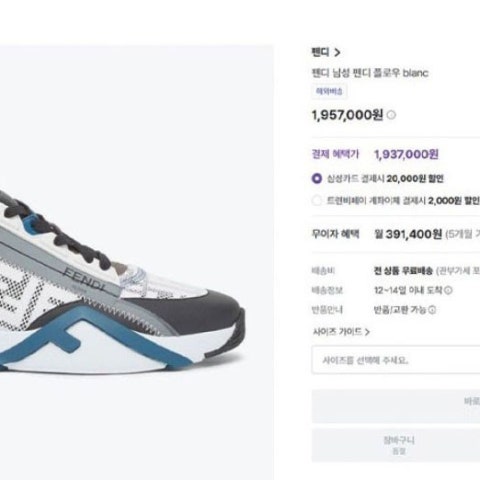The height and width of the screenshot is (480, 480).
Task: Click the 전 상품 무료배송 shipping text
Action: point(403,271)
